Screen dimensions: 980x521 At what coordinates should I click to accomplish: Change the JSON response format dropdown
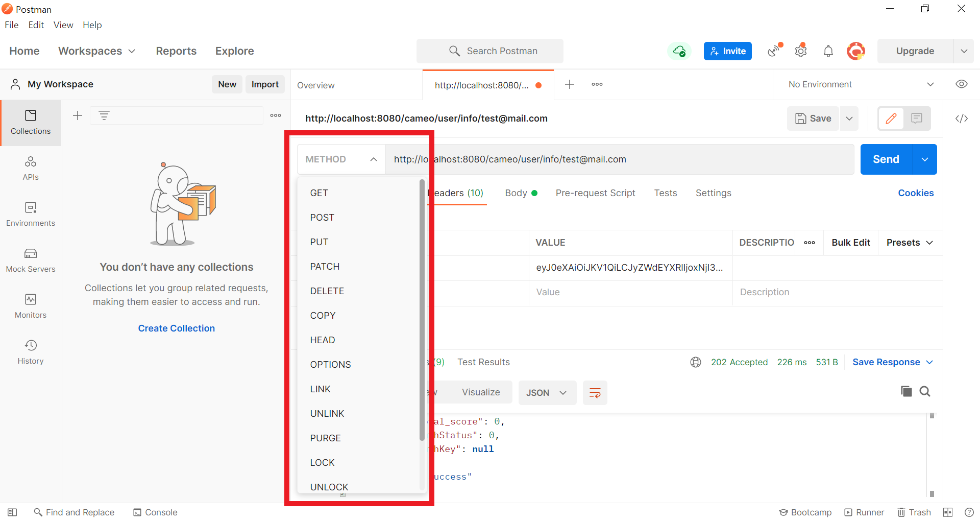547,393
